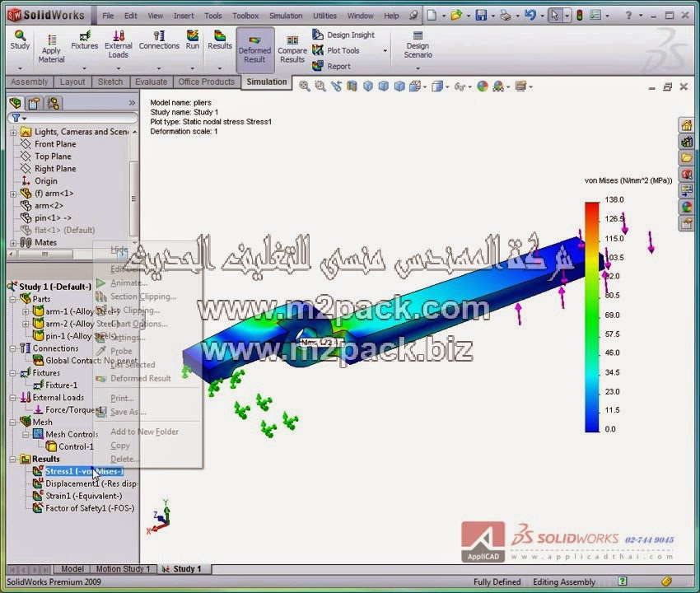The image size is (700, 593).
Task: Open ConfigurationManager tab icon
Action: coord(54,104)
